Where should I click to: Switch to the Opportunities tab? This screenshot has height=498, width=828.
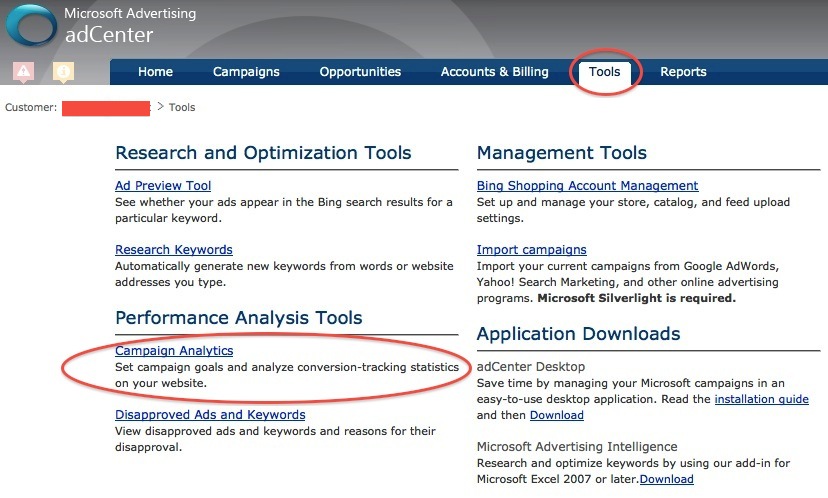click(360, 72)
